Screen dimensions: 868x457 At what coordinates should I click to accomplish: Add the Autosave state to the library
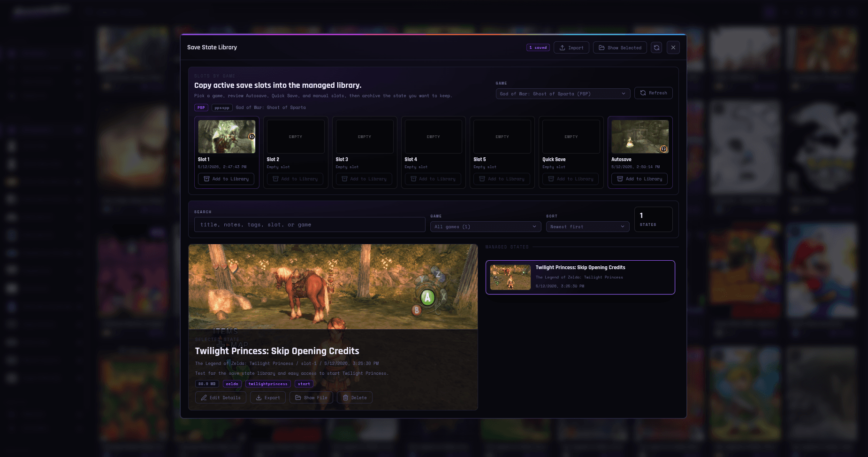[640, 179]
